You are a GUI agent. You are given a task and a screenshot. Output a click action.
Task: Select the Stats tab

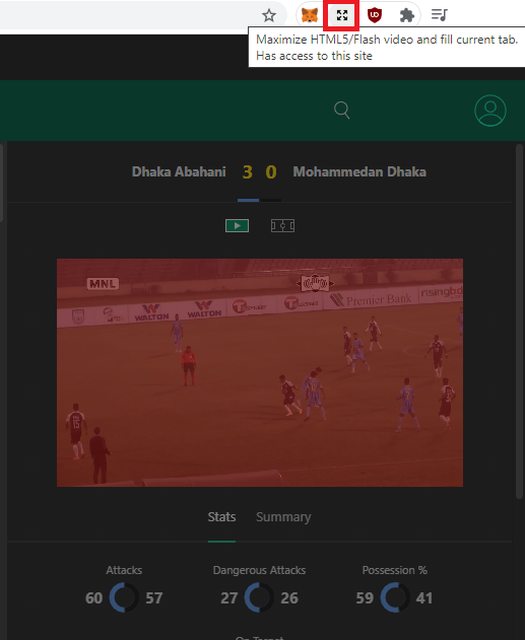(222, 517)
